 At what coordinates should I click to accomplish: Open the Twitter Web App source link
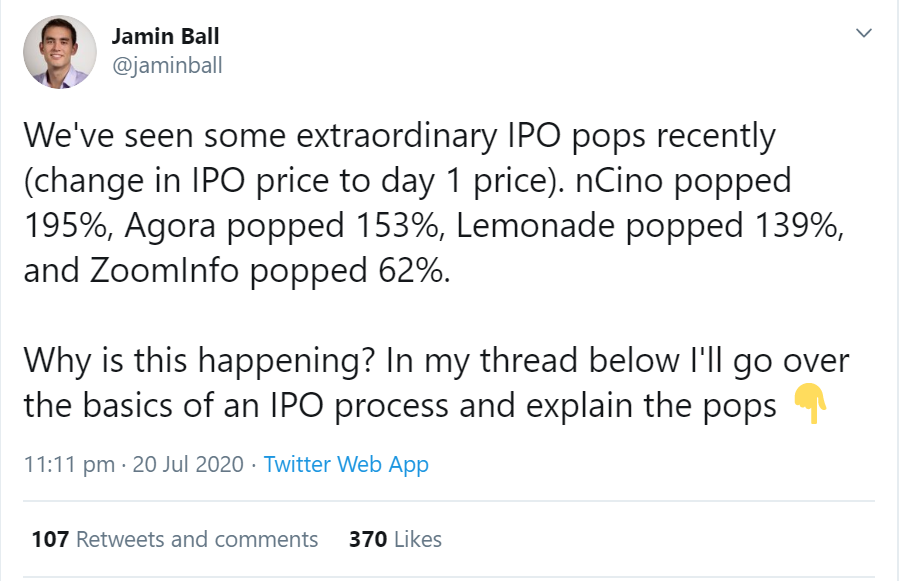coord(346,464)
